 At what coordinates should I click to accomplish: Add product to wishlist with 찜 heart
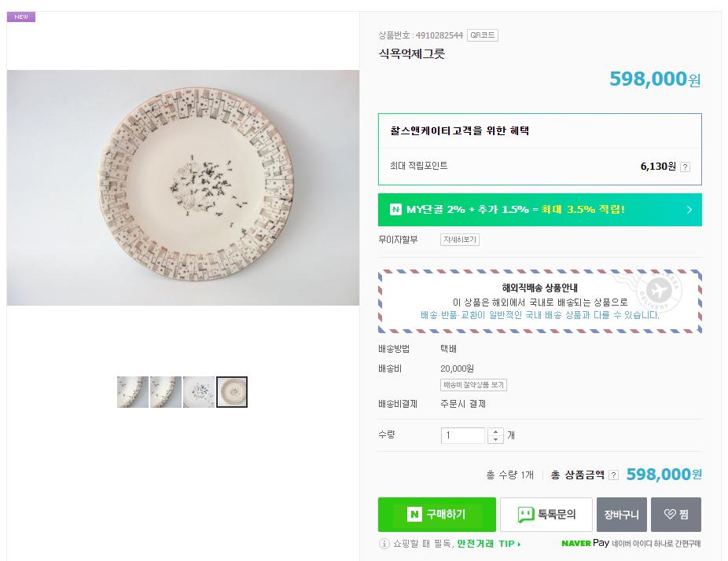pyautogui.click(x=676, y=515)
